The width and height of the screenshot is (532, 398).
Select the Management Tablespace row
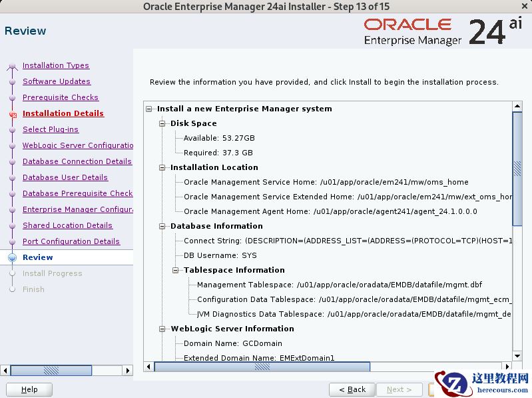tap(340, 285)
